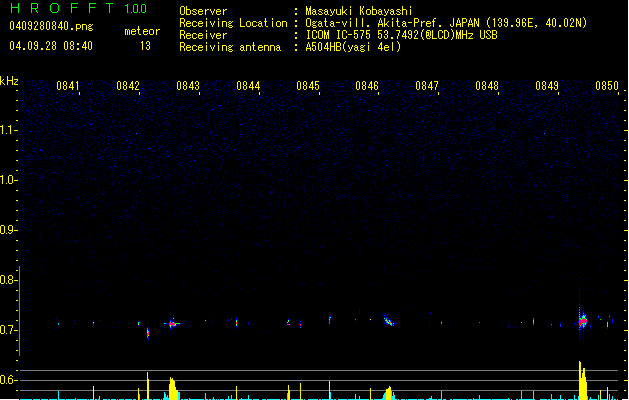Click the meteor echo just after 0846

(x=388, y=320)
